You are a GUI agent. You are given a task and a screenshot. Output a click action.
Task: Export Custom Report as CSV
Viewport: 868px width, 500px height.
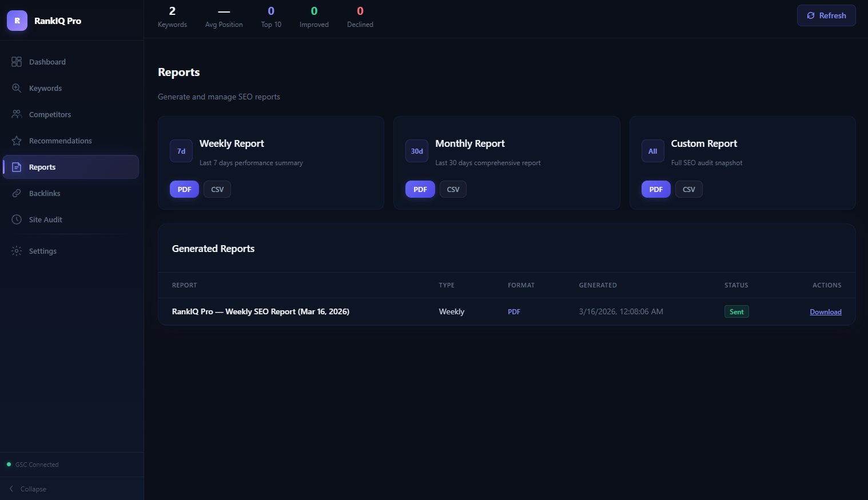pos(688,189)
